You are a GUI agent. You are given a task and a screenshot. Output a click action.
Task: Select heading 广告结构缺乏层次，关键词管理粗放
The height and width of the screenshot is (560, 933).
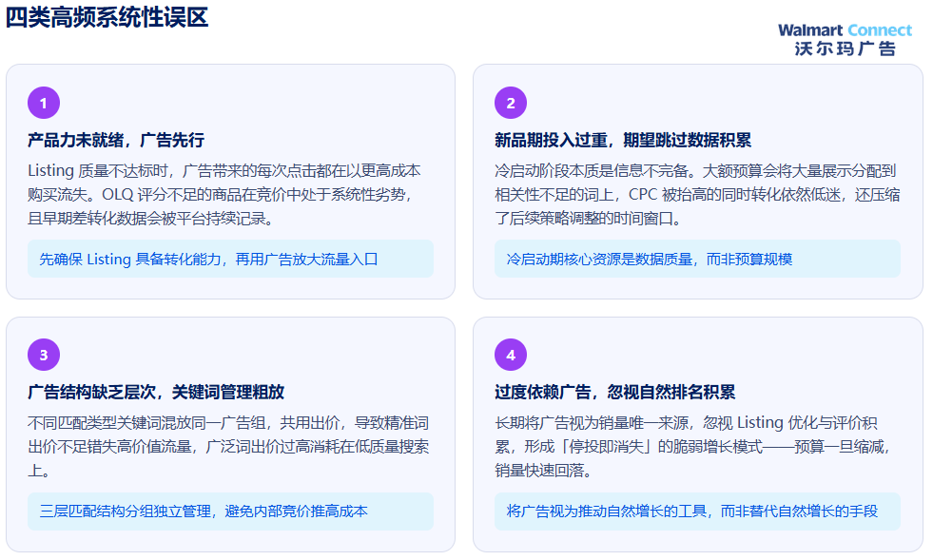coord(156,392)
